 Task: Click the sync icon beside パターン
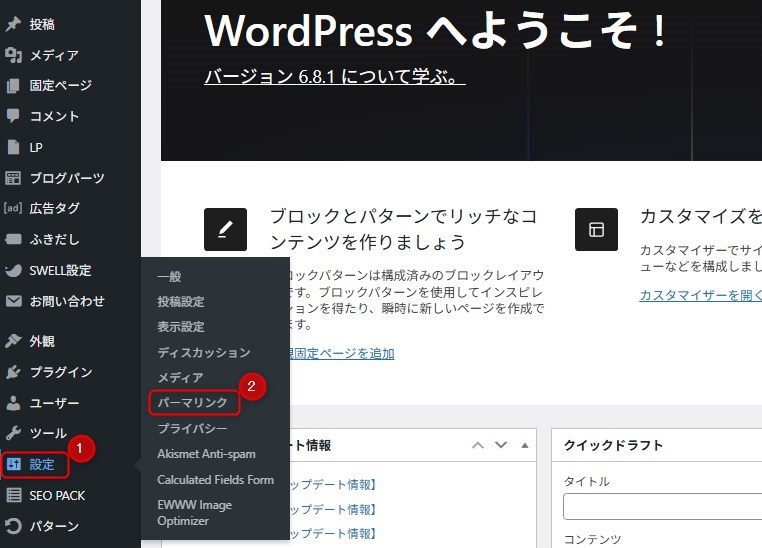pos(13,526)
